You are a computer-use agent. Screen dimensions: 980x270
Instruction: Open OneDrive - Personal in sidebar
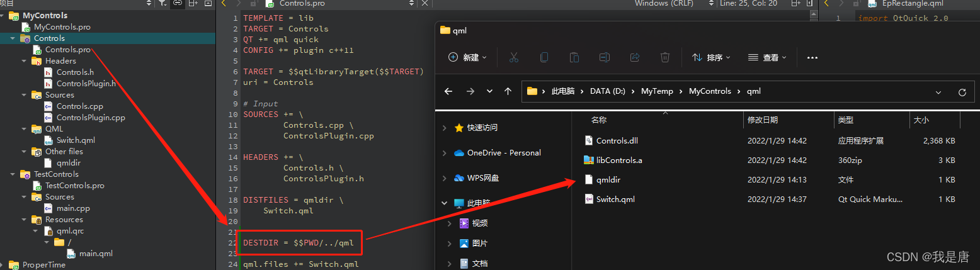[504, 153]
